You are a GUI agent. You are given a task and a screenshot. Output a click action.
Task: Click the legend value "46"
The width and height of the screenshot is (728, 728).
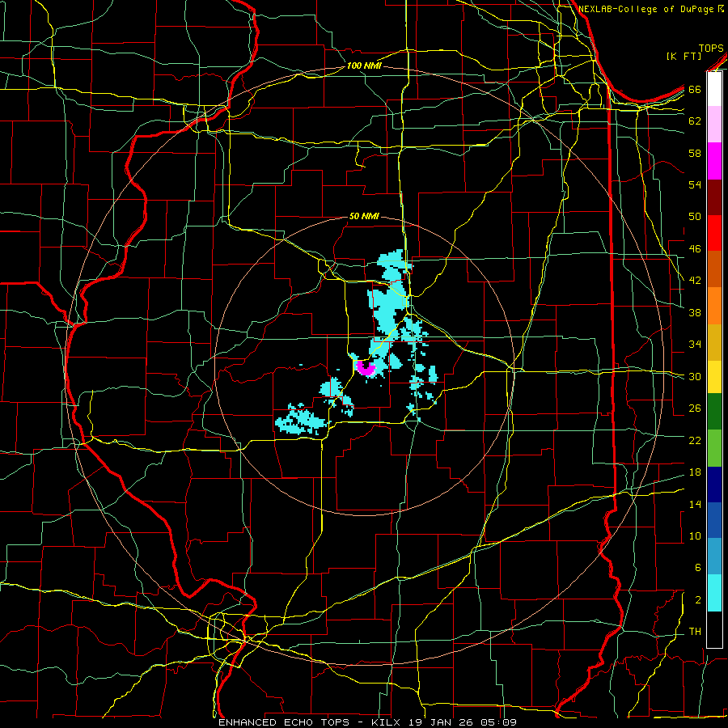[695, 249]
